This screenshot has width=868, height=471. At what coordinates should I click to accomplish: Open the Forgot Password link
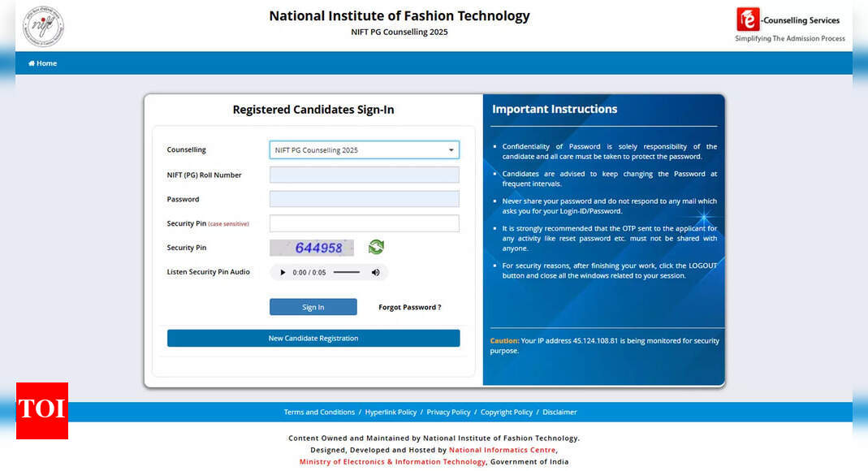(x=410, y=307)
